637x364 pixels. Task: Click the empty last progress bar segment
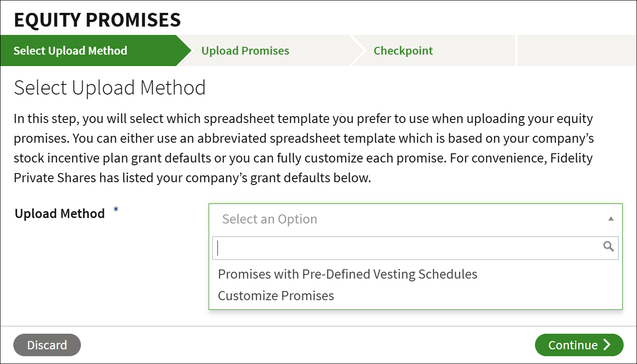pyautogui.click(x=576, y=50)
